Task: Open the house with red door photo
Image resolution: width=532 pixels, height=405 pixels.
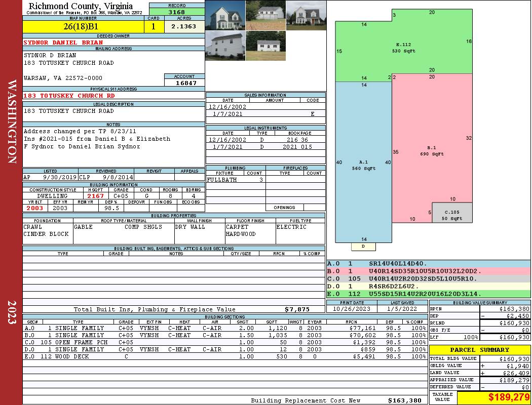Action: pos(306,15)
